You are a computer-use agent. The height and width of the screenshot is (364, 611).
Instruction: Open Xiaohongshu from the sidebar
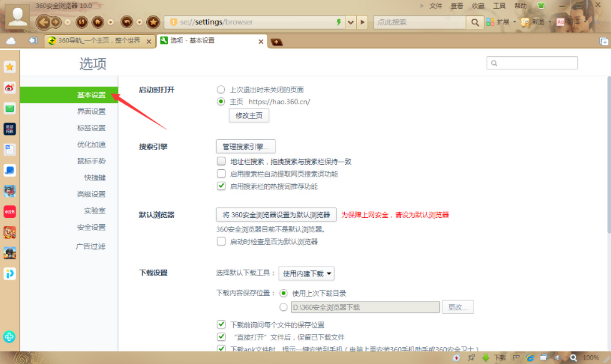9,211
